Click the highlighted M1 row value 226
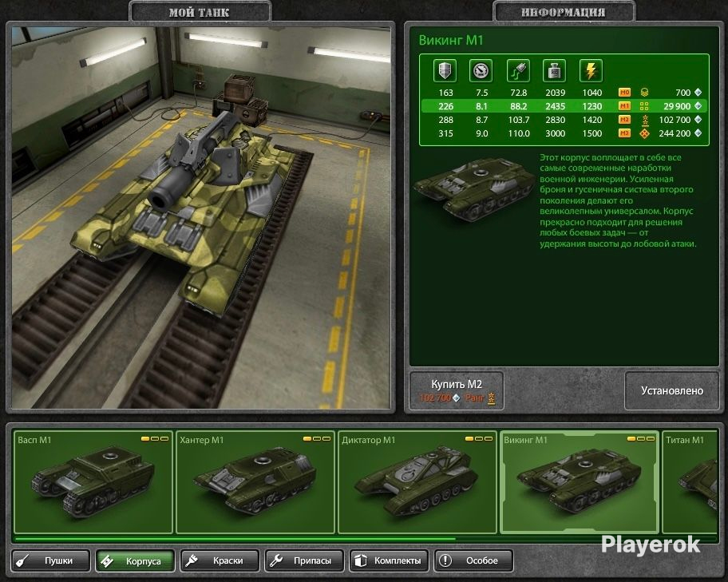728x582 pixels. pos(445,106)
